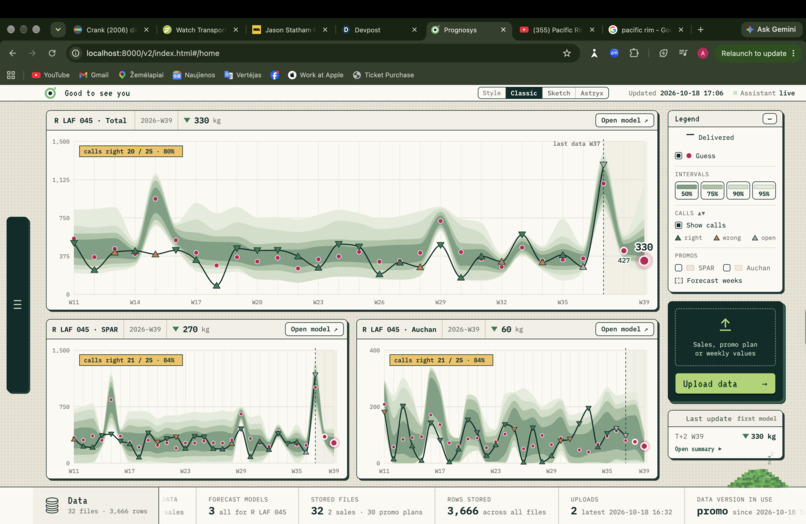Open model for R LAF 045 SPAR
Screen dimensions: 806x524
(314, 329)
